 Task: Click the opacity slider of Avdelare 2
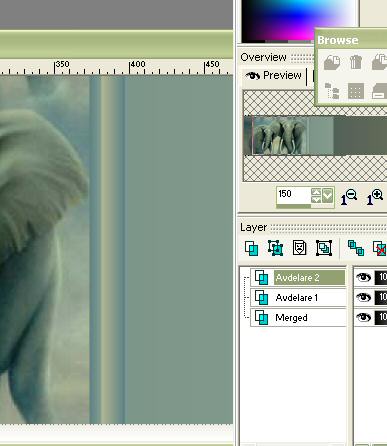click(381, 277)
